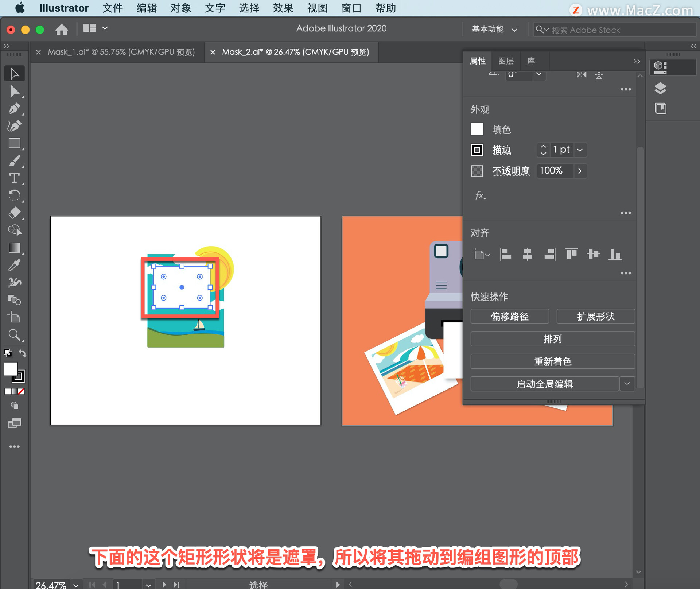This screenshot has width=700, height=589.
Task: Reset default fill and stroke icon
Action: pos(8,353)
